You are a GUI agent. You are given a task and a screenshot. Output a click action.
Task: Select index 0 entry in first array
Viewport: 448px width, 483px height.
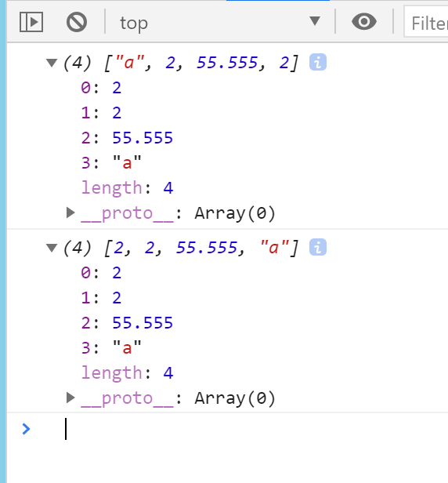tap(101, 88)
